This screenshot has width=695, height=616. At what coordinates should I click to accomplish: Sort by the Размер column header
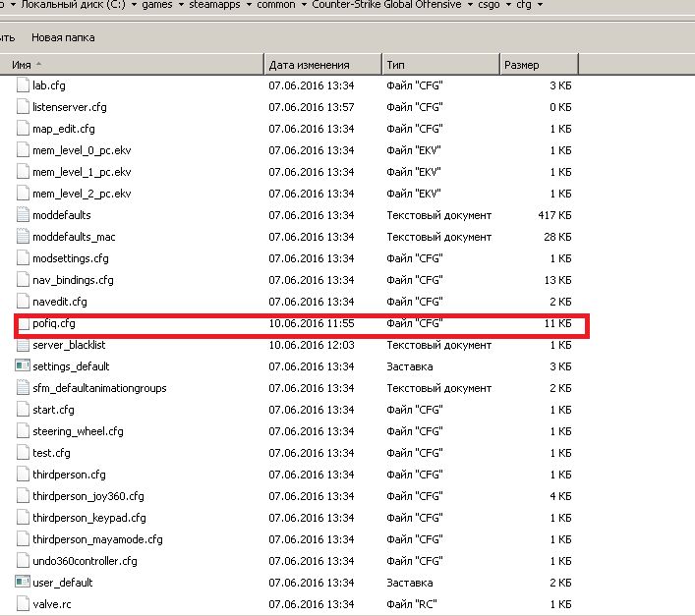point(540,65)
